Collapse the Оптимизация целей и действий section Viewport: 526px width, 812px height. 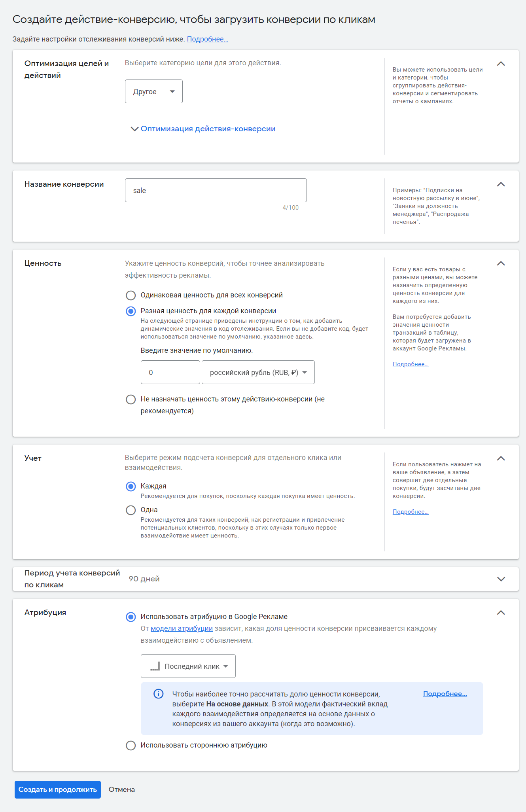[501, 64]
